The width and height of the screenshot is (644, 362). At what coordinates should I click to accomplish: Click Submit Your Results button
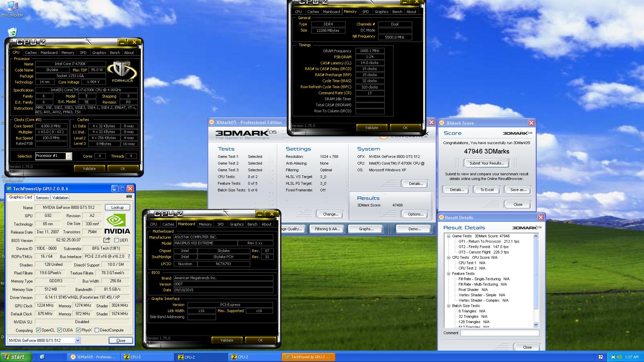(487, 163)
